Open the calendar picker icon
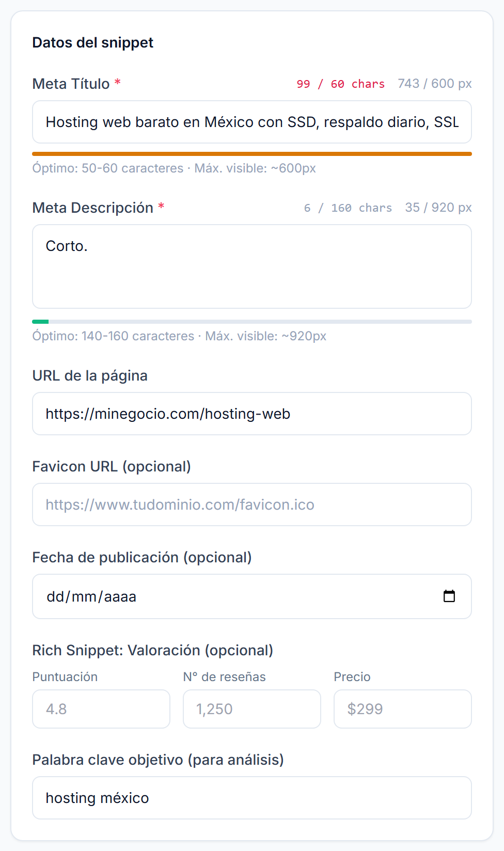Image resolution: width=504 pixels, height=851 pixels. [449, 596]
